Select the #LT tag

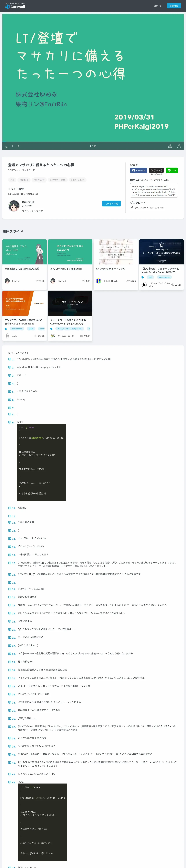(12, 180)
